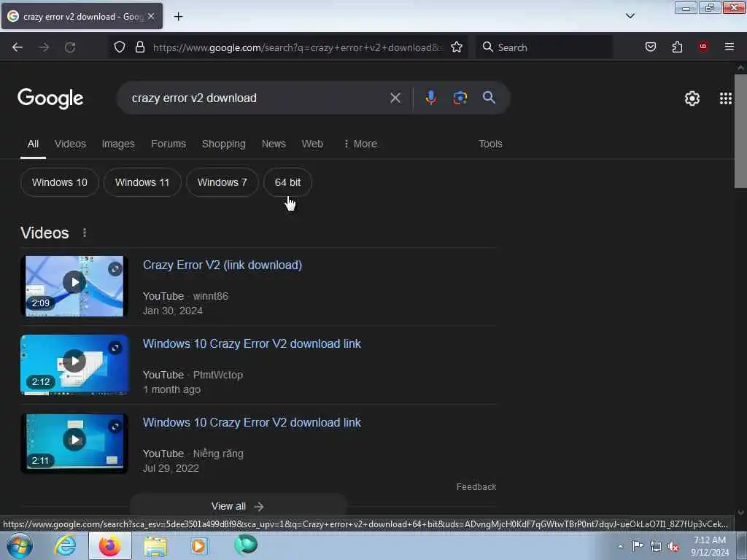Viewport: 747px width, 560px height.
Task: Search by image with Google Lens icon
Action: coord(460,98)
